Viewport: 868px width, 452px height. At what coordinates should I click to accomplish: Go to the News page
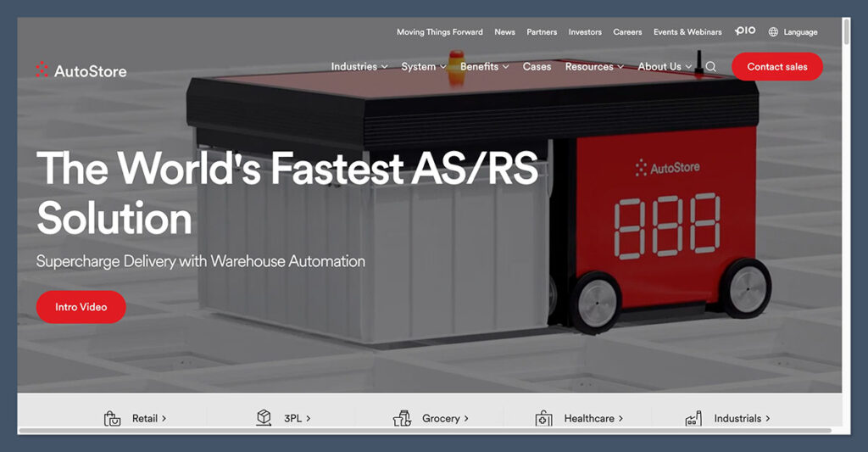[x=505, y=32]
